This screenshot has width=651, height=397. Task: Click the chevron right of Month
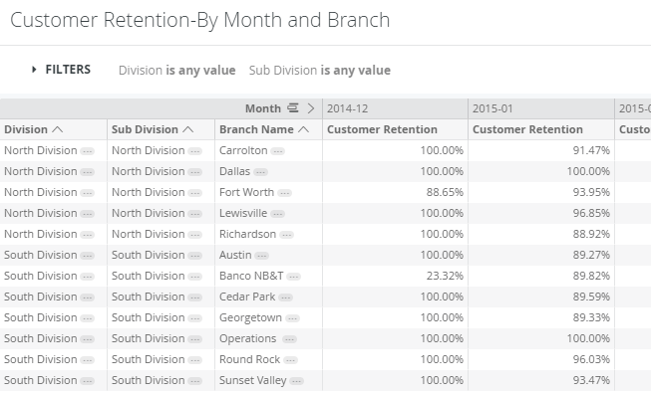tap(311, 108)
